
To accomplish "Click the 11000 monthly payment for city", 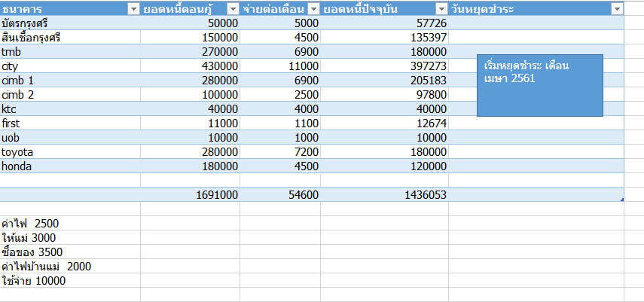I will pos(280,66).
